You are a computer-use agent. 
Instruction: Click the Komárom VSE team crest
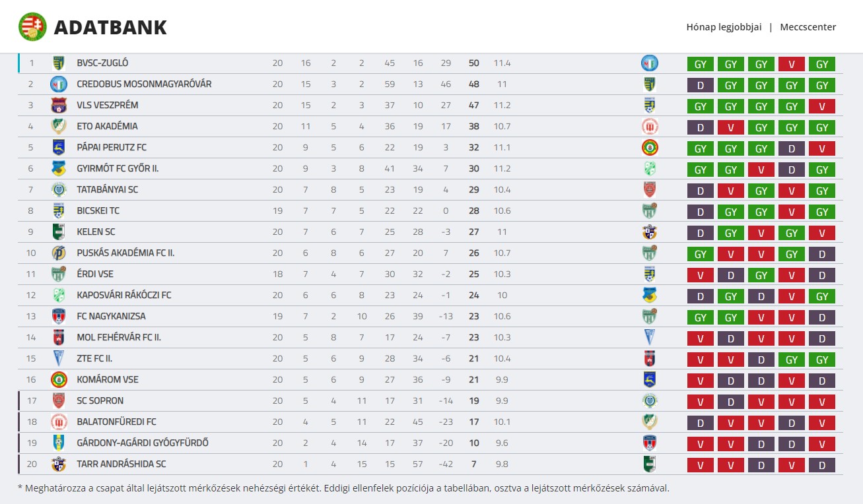pos(59,380)
